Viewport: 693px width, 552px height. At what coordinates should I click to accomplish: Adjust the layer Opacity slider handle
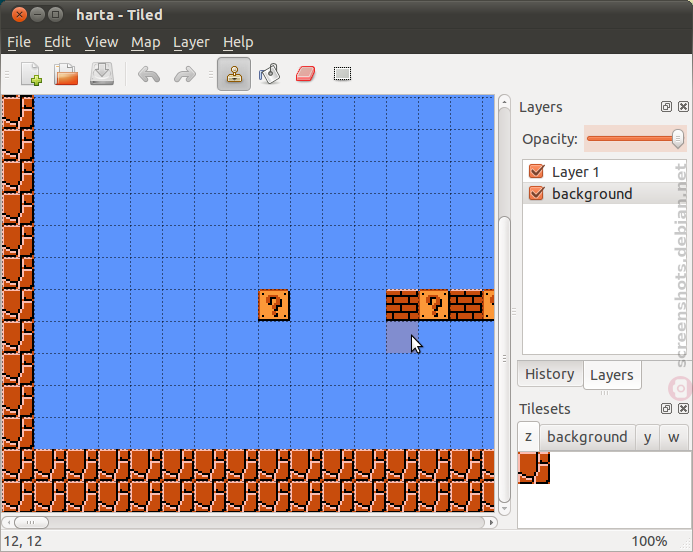point(678,139)
